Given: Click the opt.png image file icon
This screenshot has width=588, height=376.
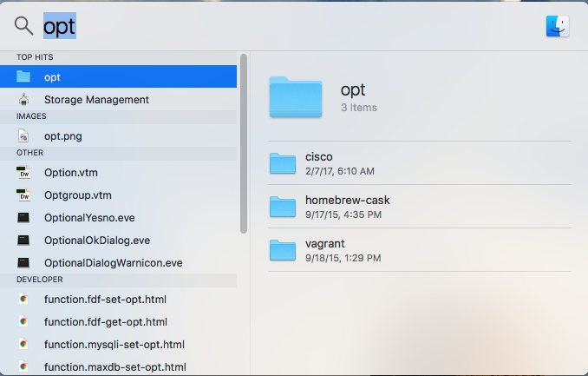Looking at the screenshot, I should tap(23, 135).
